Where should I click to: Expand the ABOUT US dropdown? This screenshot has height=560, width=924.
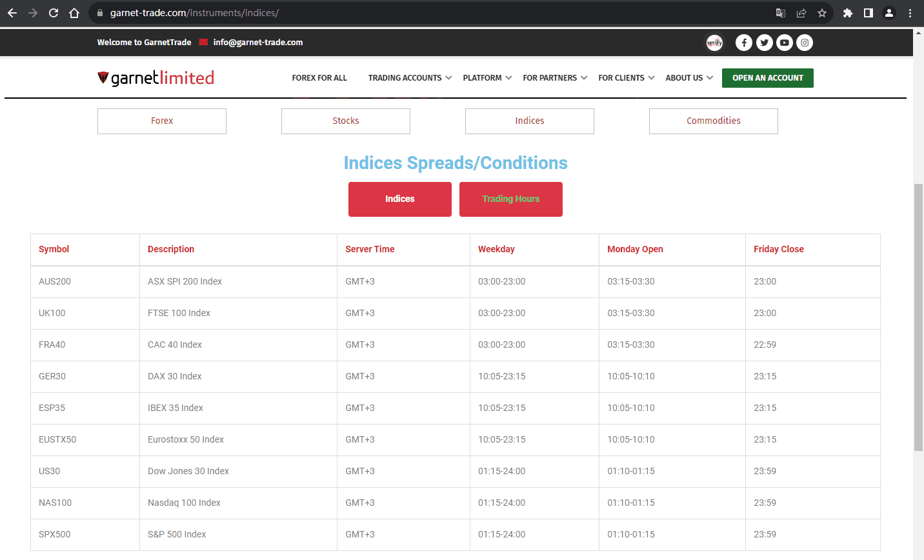point(689,77)
